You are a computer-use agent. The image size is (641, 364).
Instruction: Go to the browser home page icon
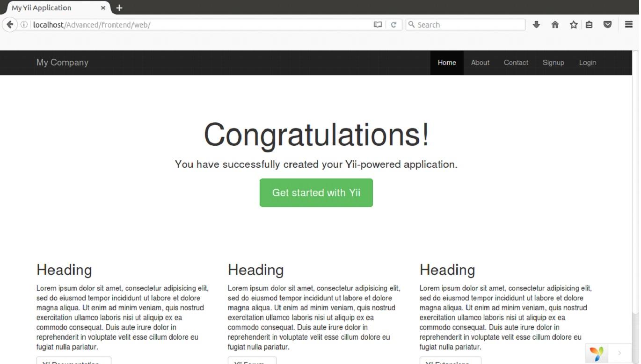555,25
